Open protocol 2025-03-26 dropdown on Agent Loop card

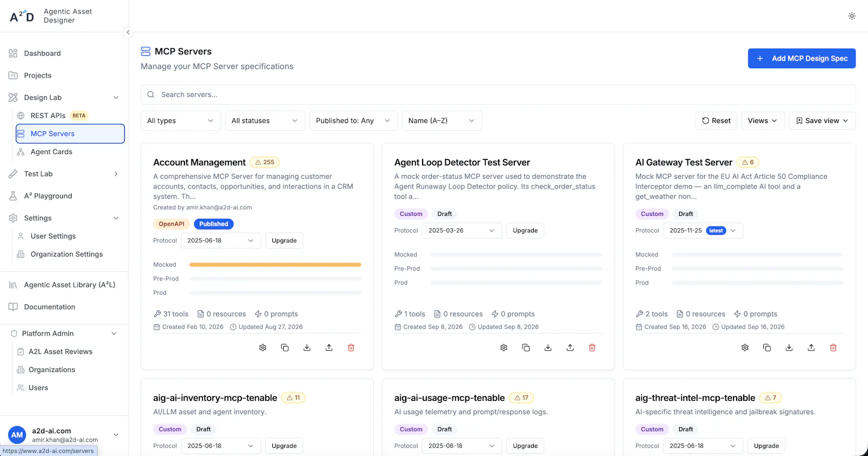point(462,230)
